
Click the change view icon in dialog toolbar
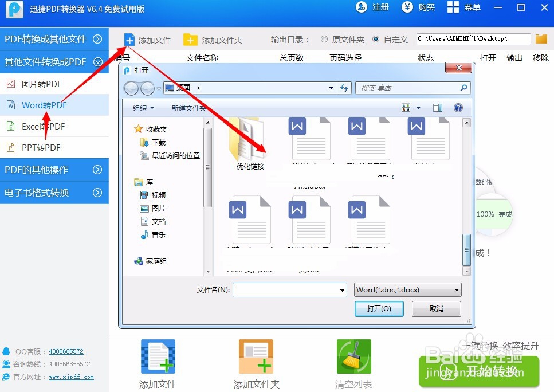point(406,107)
